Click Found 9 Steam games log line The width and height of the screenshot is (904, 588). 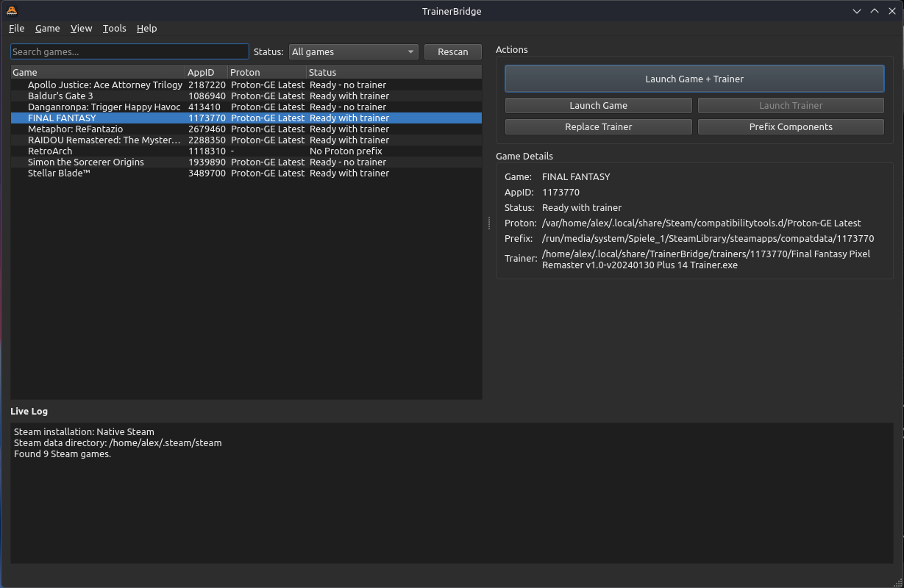[x=63, y=453]
